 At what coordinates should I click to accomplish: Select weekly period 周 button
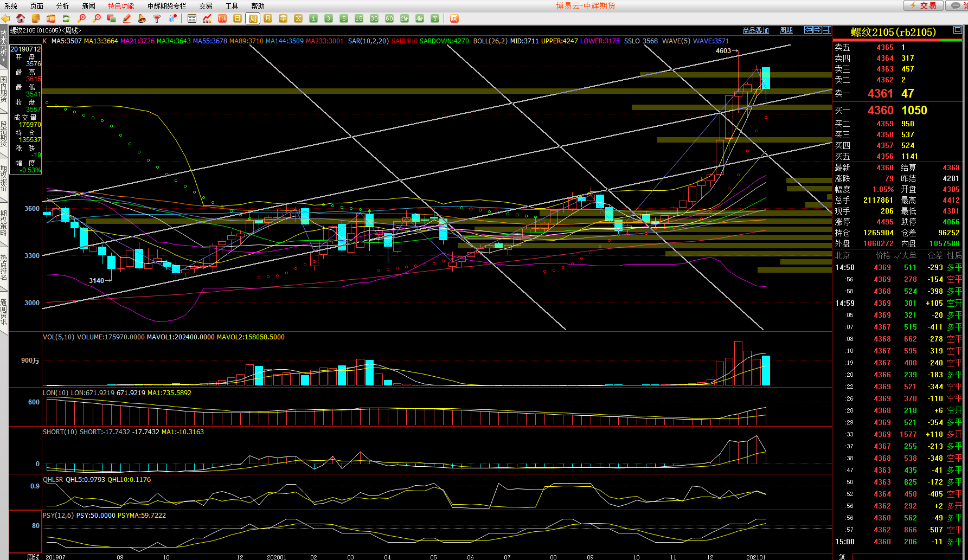coord(253,18)
